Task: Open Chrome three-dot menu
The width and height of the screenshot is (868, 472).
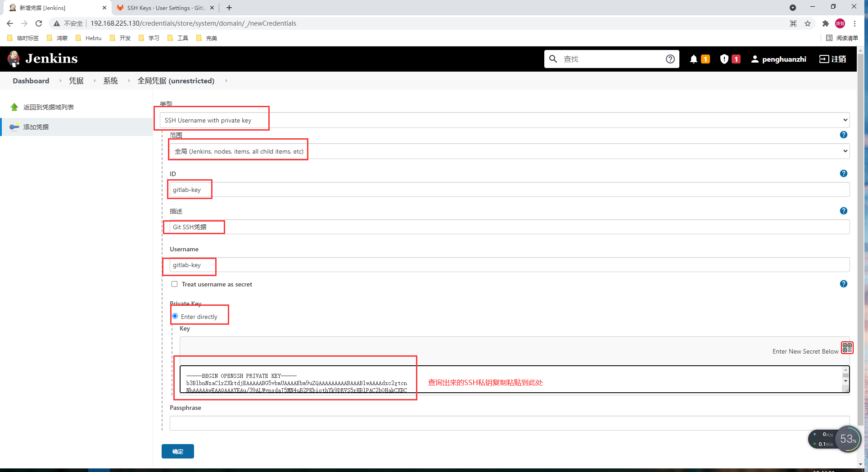Action: click(854, 23)
